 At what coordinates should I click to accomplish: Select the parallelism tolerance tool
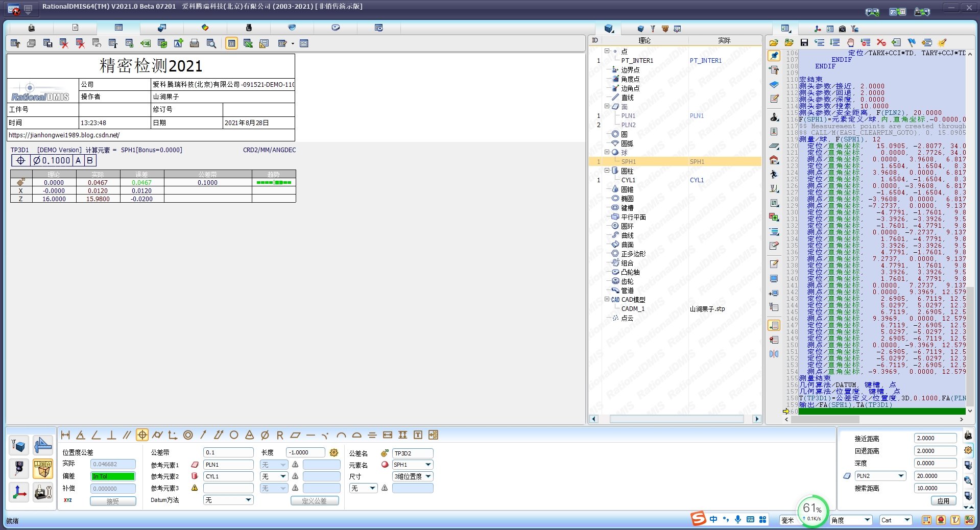127,435
